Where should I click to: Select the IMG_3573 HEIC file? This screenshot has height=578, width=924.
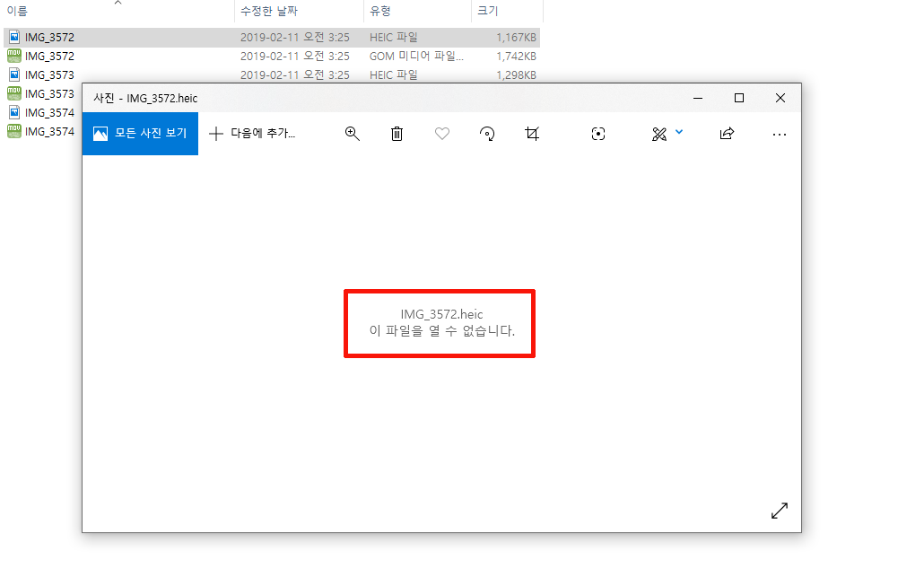point(272,74)
